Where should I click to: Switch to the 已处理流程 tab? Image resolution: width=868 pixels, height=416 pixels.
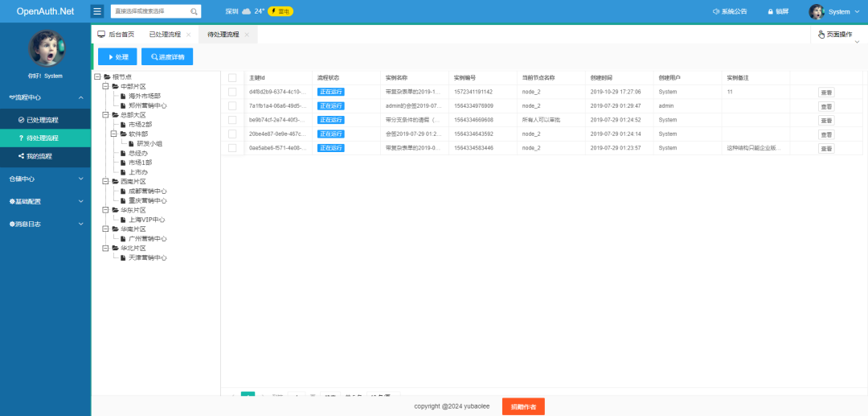click(165, 35)
